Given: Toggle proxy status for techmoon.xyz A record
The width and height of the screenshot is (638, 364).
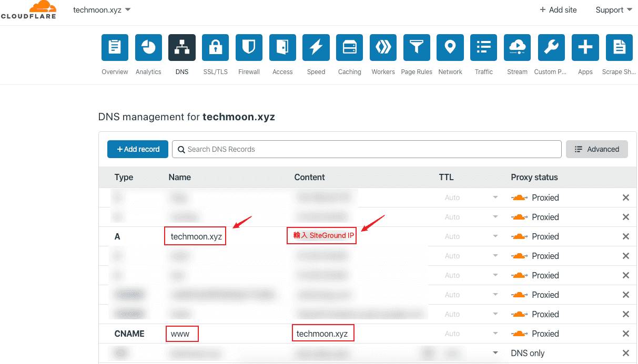Looking at the screenshot, I should coord(520,236).
